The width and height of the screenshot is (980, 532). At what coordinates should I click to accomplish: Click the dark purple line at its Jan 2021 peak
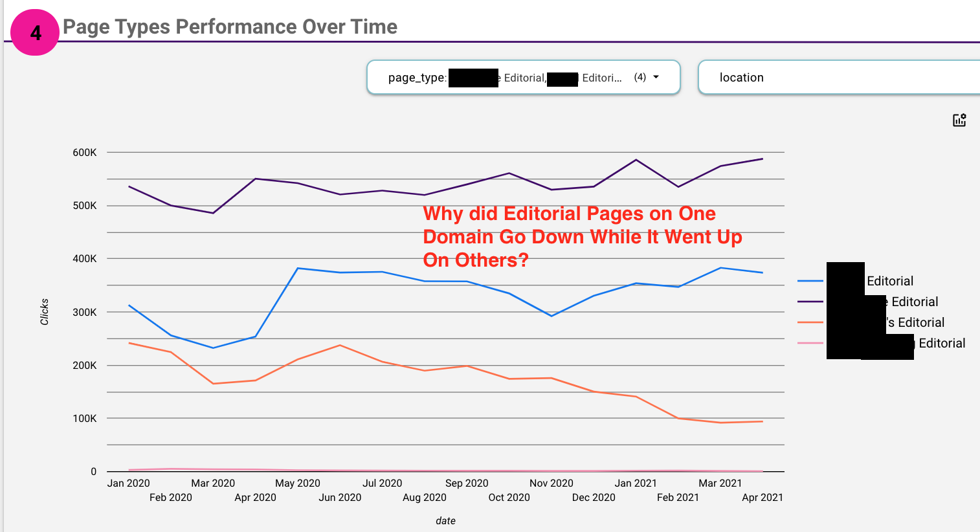635,159
